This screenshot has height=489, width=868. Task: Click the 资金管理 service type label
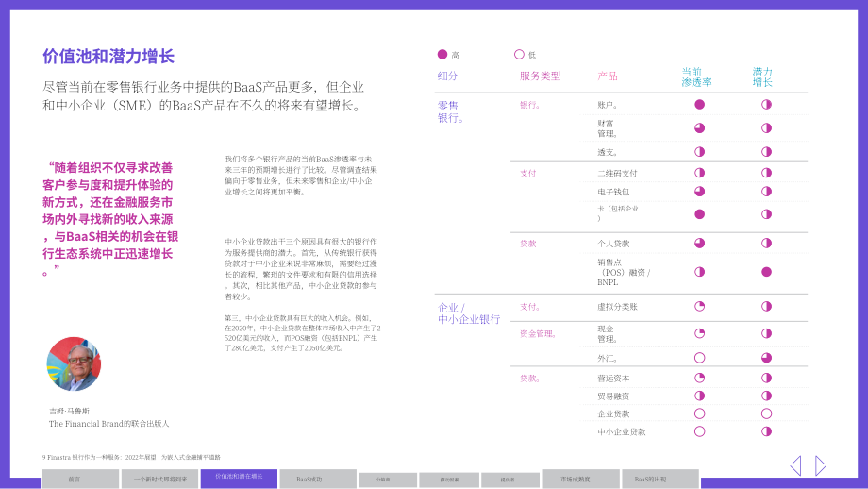point(538,334)
